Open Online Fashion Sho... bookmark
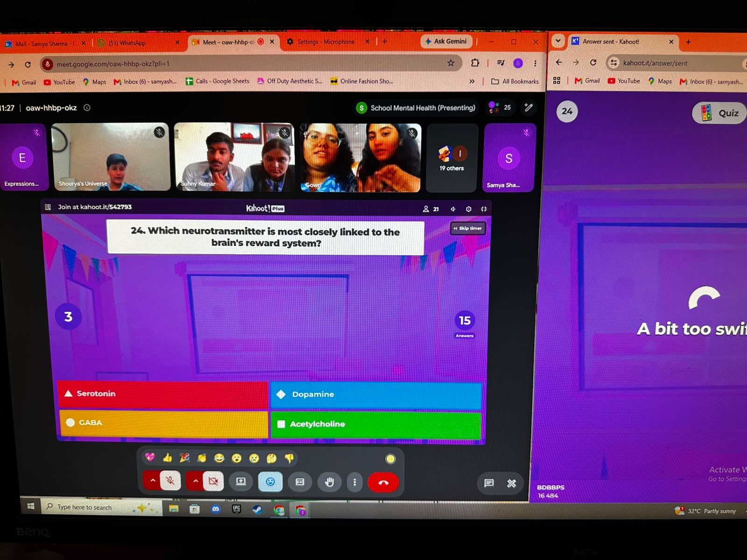 (362, 81)
